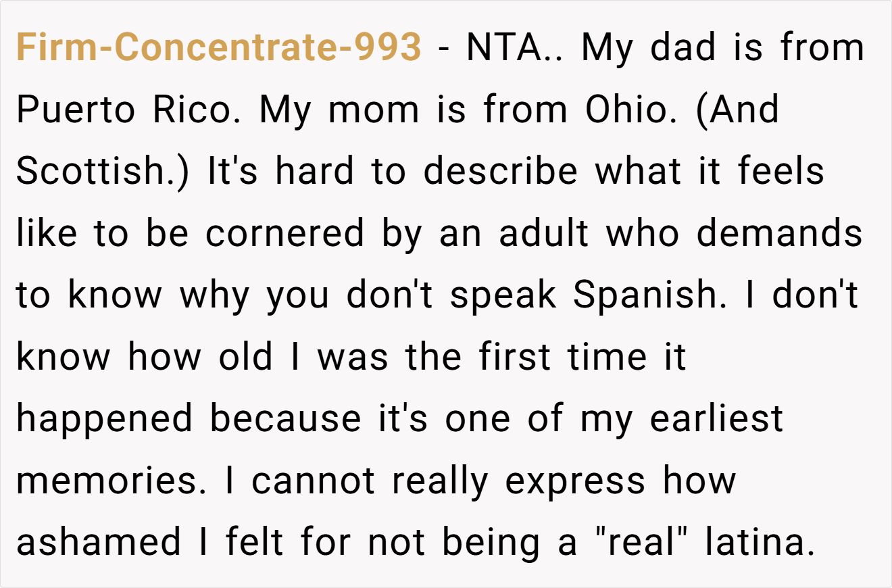892x588 pixels.
Task: Click the word "happened" starting a line
Action: point(105,420)
